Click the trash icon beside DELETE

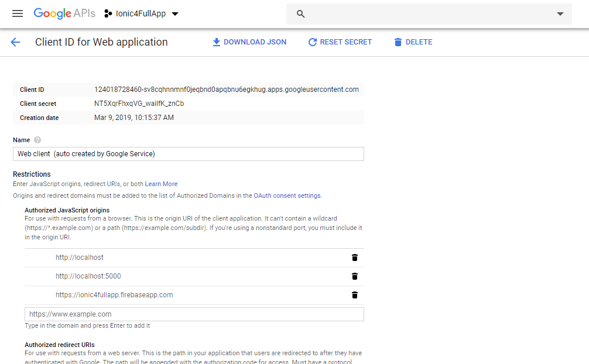tap(398, 42)
